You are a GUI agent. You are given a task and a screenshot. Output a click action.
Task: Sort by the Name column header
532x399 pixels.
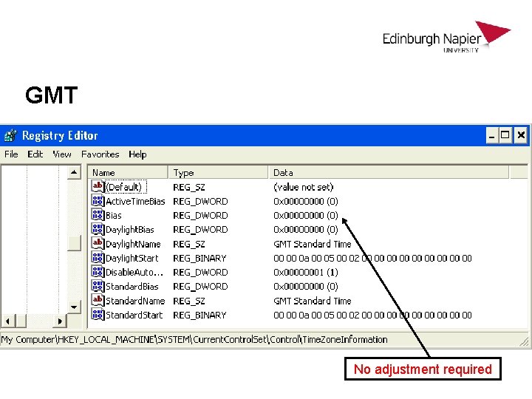coord(128,172)
